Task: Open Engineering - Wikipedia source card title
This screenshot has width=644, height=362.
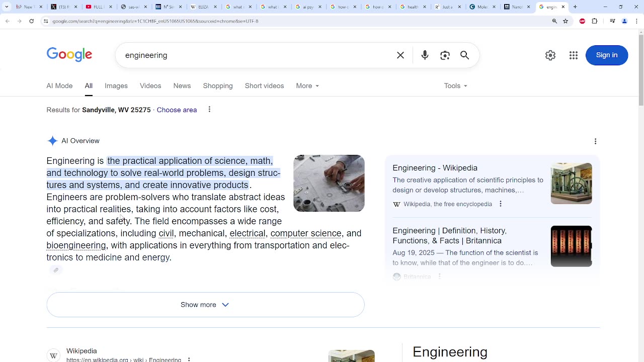Action: click(x=435, y=168)
